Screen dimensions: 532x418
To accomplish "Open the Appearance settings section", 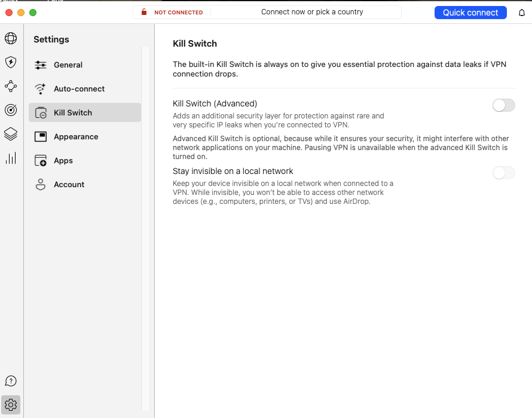I will pyautogui.click(x=76, y=137).
